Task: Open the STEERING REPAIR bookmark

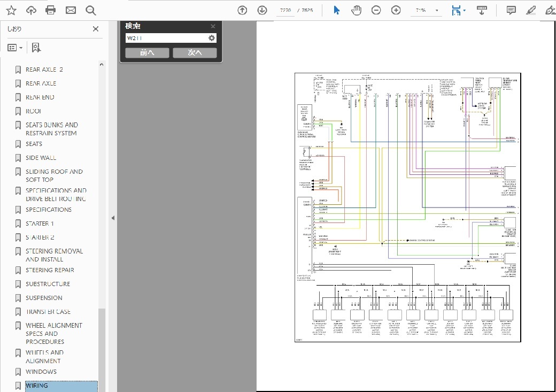Action: [x=50, y=270]
